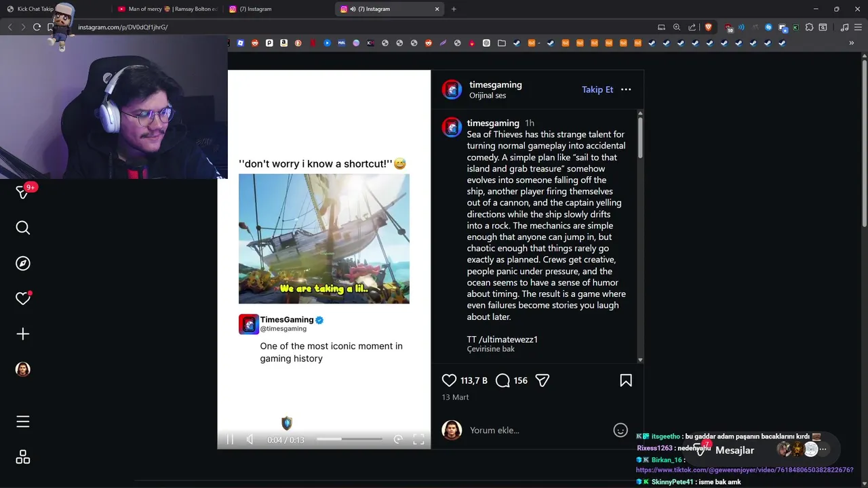Share the post with the paper-plane icon
The image size is (868, 488).
pos(542,380)
